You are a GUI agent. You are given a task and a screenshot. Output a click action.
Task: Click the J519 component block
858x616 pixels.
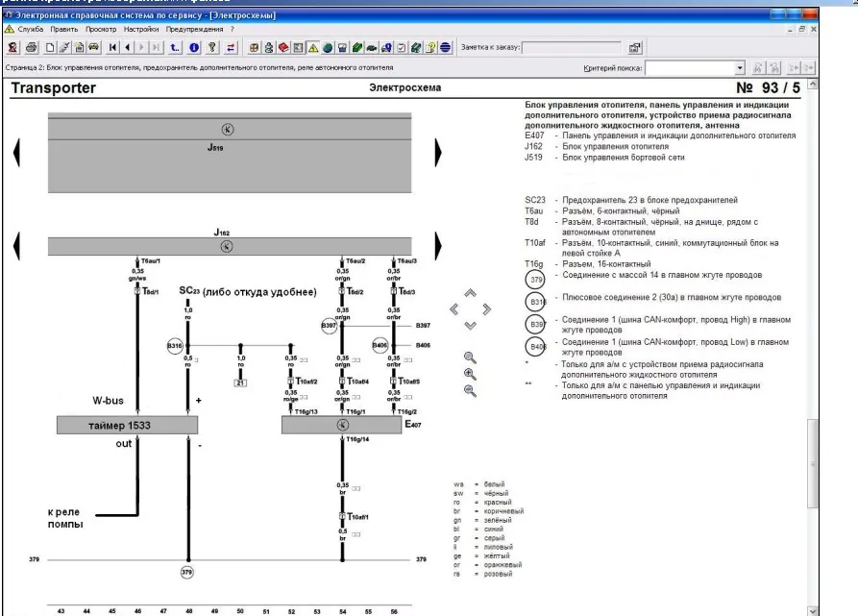230,153
